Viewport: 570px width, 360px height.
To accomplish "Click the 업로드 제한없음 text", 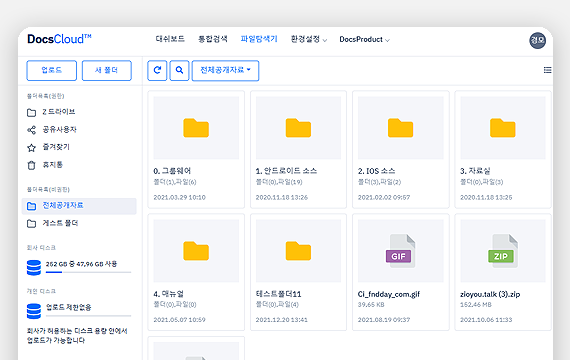I will coord(68,307).
